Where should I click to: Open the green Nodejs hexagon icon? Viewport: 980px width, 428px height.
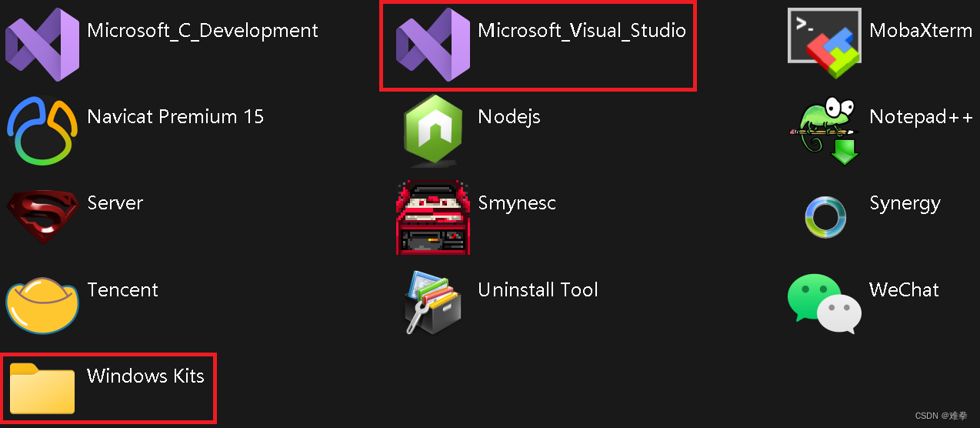point(433,129)
